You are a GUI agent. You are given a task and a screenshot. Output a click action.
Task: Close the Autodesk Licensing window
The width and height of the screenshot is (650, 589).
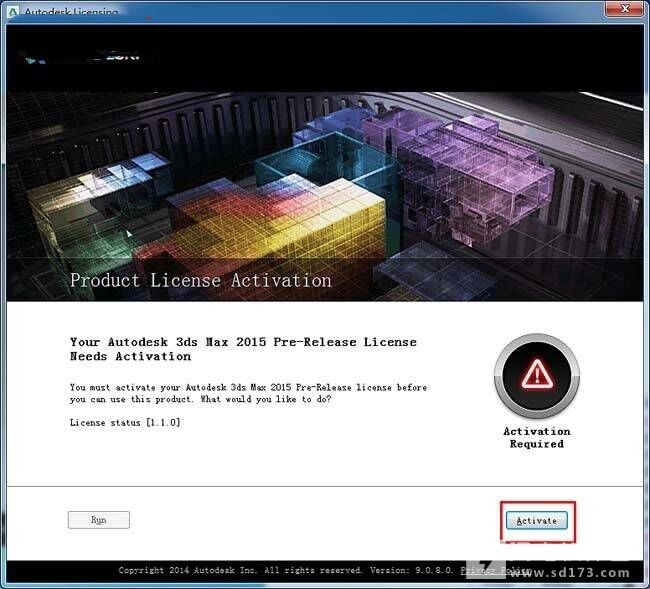624,8
